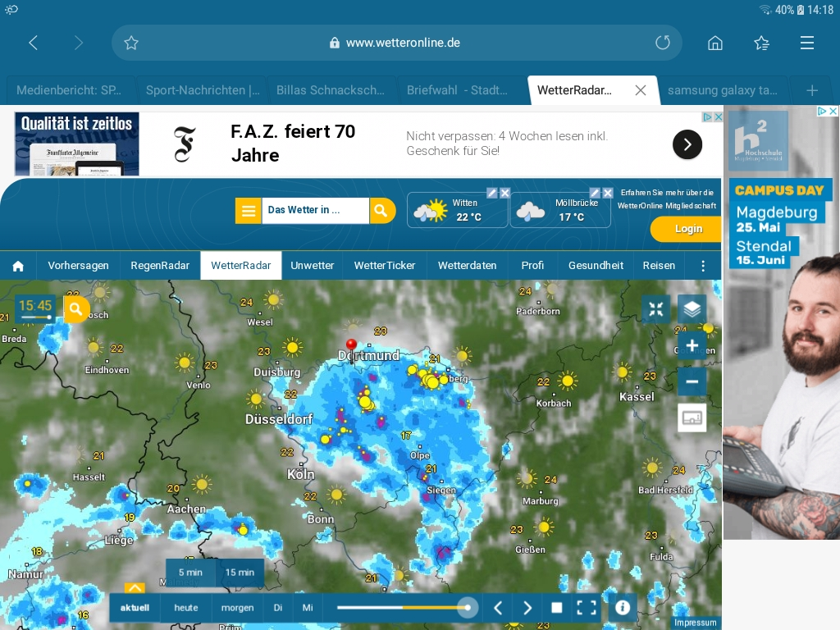Open Profi menu item

(532, 266)
